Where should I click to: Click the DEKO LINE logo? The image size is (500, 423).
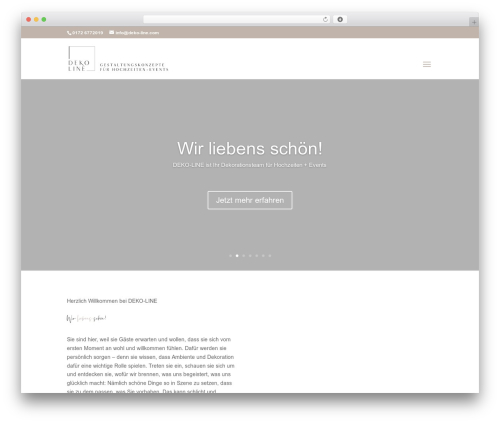pos(81,59)
